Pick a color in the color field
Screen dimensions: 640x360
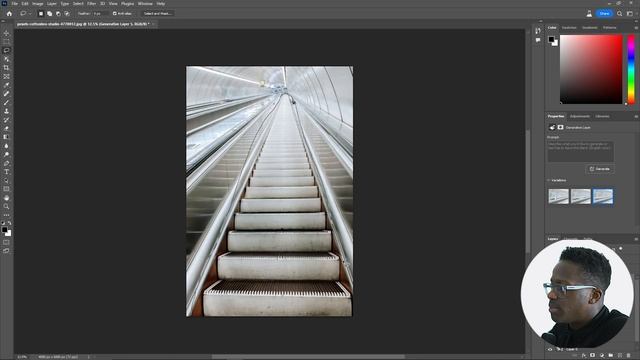591,69
